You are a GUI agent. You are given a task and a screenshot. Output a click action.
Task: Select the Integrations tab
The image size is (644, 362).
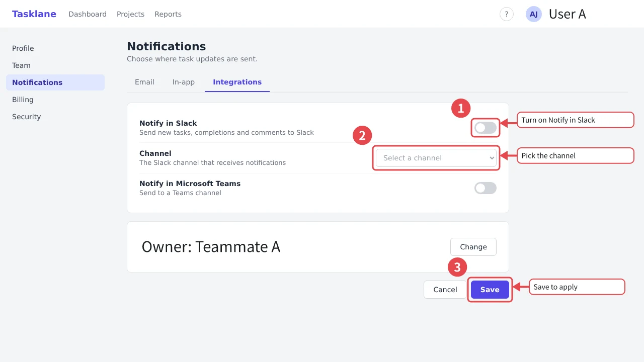pos(237,82)
